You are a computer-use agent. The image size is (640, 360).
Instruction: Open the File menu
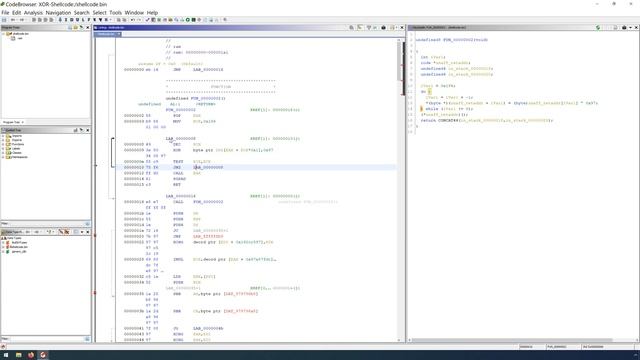5,13
